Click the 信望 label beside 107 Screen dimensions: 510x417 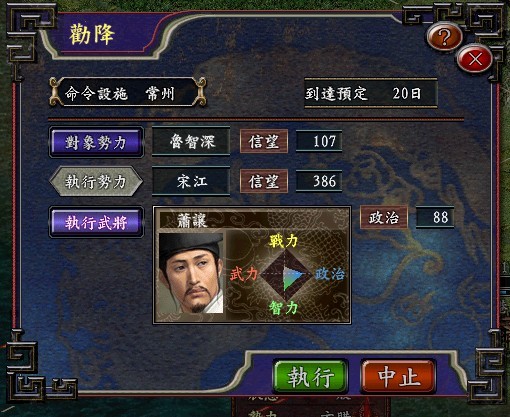click(x=264, y=141)
